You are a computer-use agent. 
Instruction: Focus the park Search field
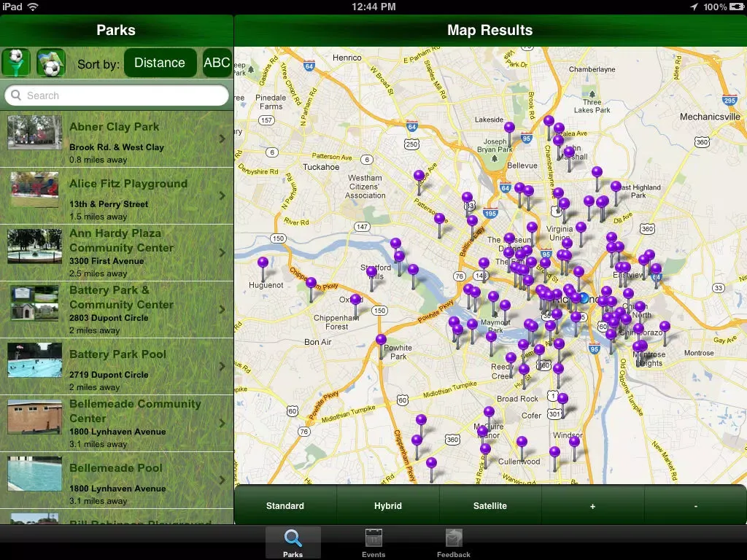click(117, 96)
